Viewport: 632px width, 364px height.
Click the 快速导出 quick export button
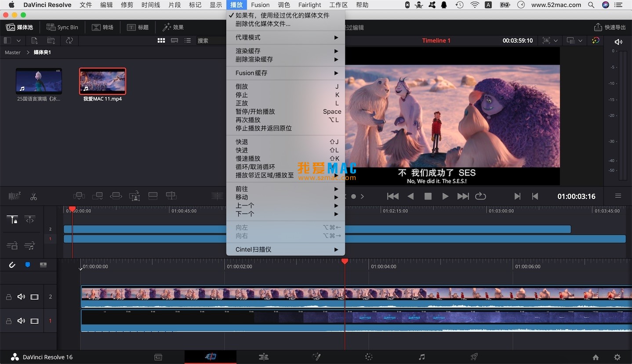610,27
